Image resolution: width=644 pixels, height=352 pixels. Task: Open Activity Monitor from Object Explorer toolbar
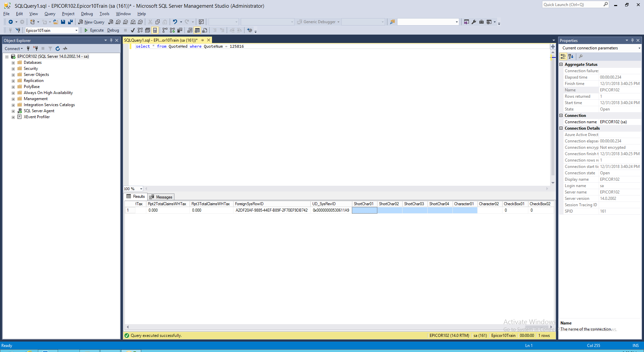point(65,48)
